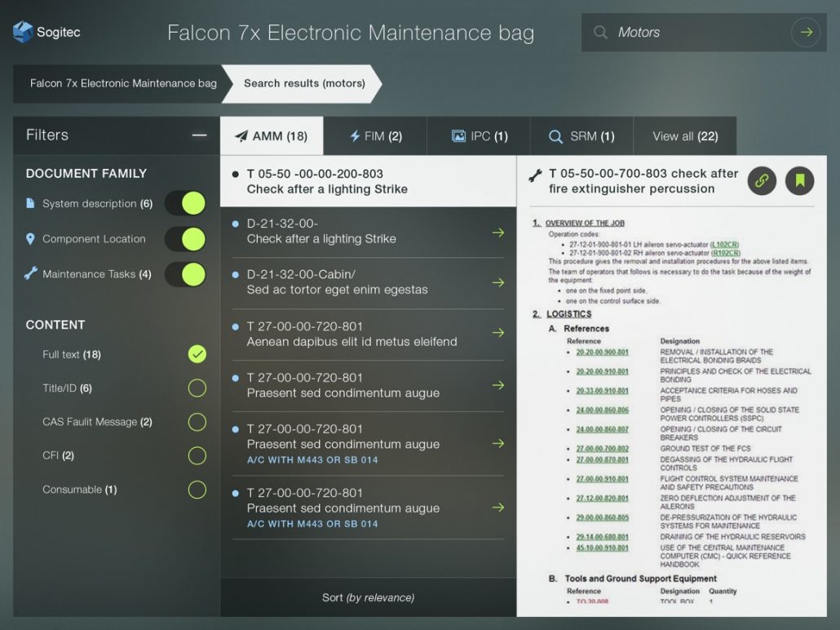This screenshot has height=630, width=840.
Task: Click the Sogitec logo icon
Action: [23, 33]
